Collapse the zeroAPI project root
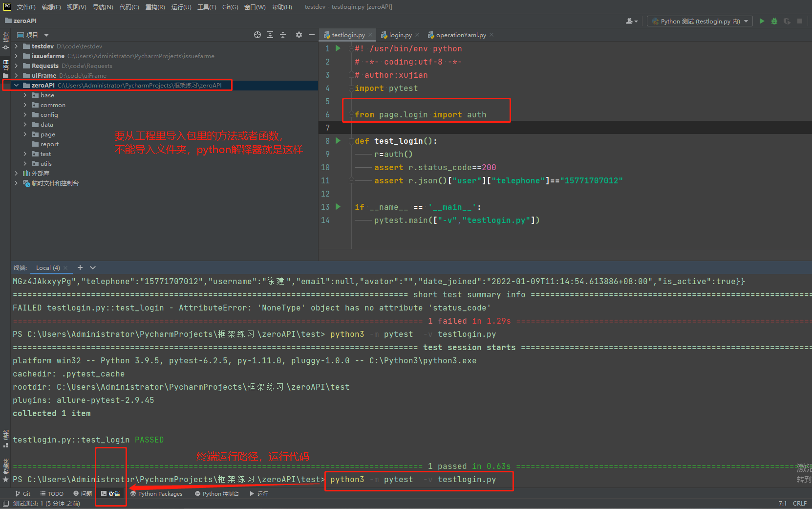The image size is (812, 509). [x=17, y=86]
